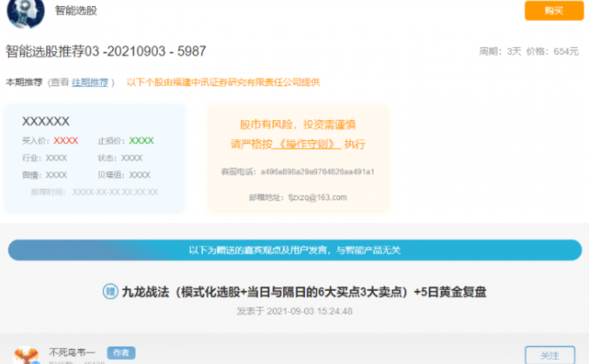Viewport: 589px width, 364px height.
Task: Click the 状态: XXXX field
Action: tap(120, 158)
